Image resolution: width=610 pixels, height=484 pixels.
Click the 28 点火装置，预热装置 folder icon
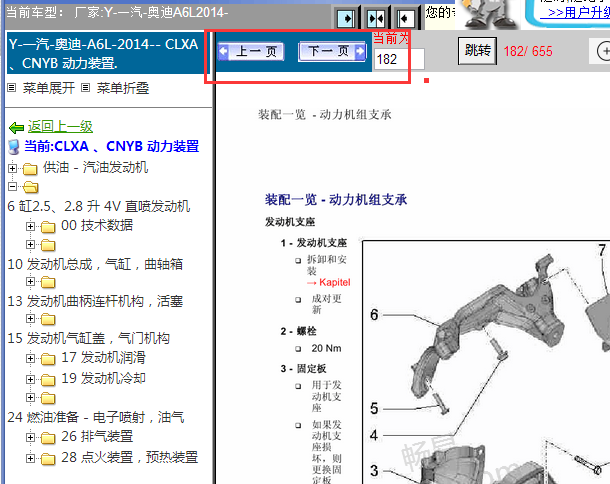(x=48, y=459)
